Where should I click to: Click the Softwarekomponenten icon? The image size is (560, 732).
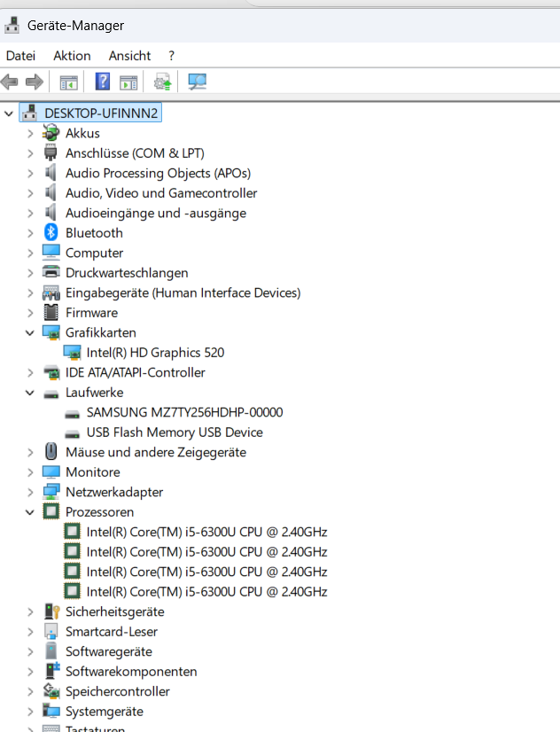coord(51,670)
